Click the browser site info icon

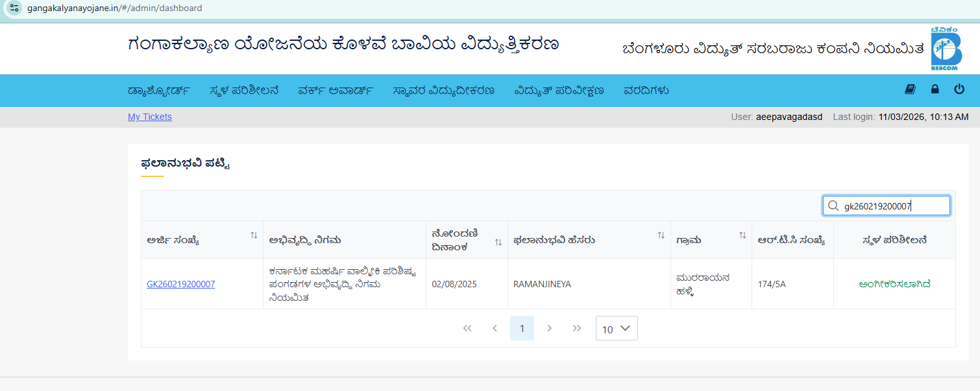14,8
